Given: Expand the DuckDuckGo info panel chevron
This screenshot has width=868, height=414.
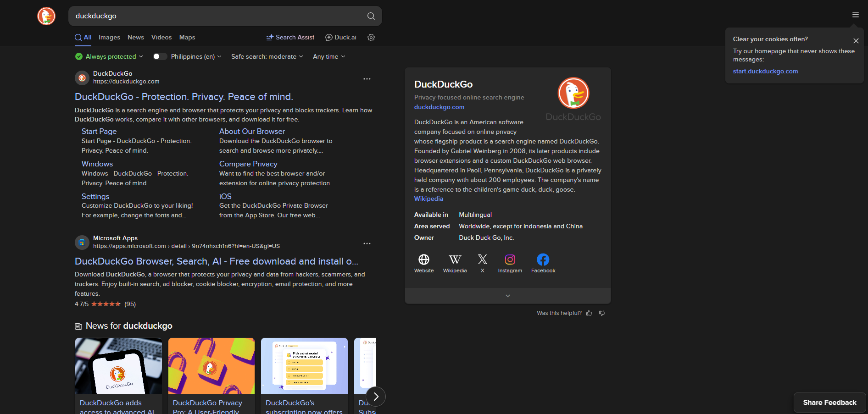Looking at the screenshot, I should click(507, 296).
